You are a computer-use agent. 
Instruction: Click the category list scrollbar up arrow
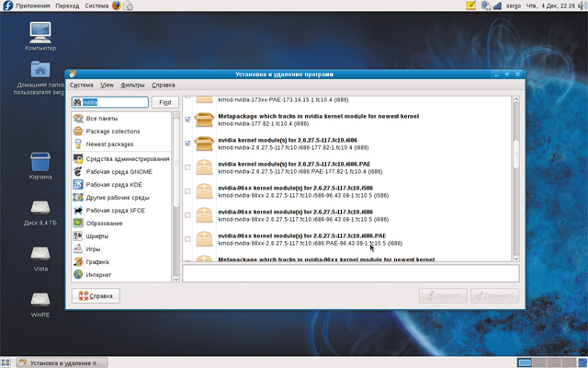click(x=175, y=115)
